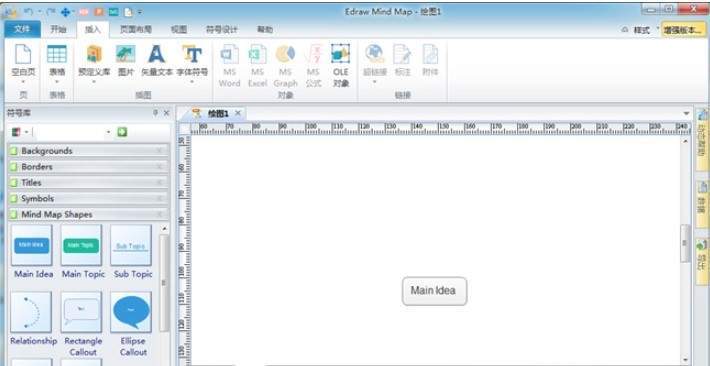This screenshot has height=366, width=710.
Task: Click the new document icon in title bar
Action: pos(128,12)
